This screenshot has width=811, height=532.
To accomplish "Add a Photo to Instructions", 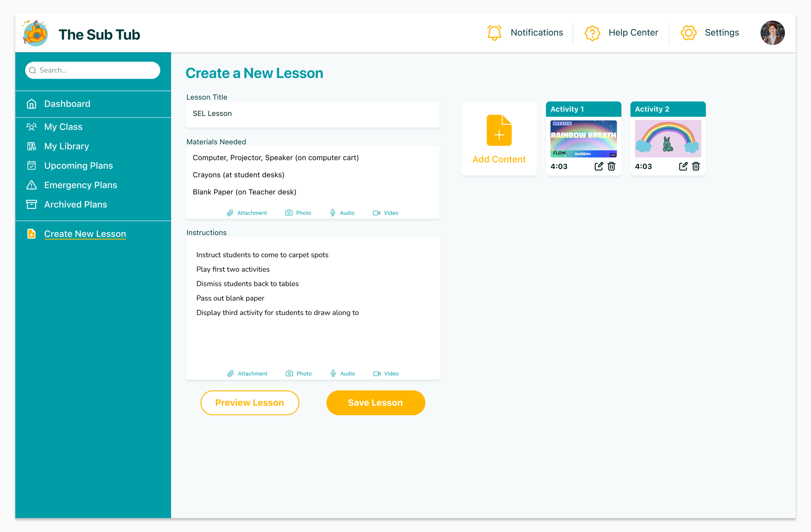I will tap(298, 373).
